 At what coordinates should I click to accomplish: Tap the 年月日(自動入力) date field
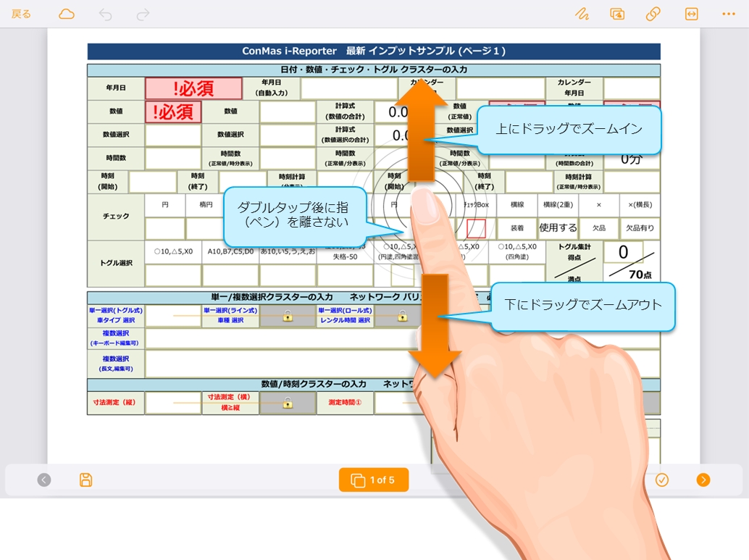pyautogui.click(x=349, y=88)
